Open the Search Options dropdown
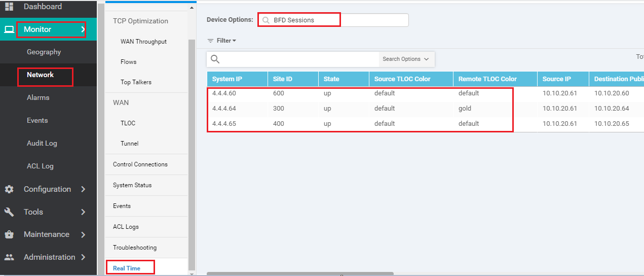The image size is (644, 276). pyautogui.click(x=406, y=59)
